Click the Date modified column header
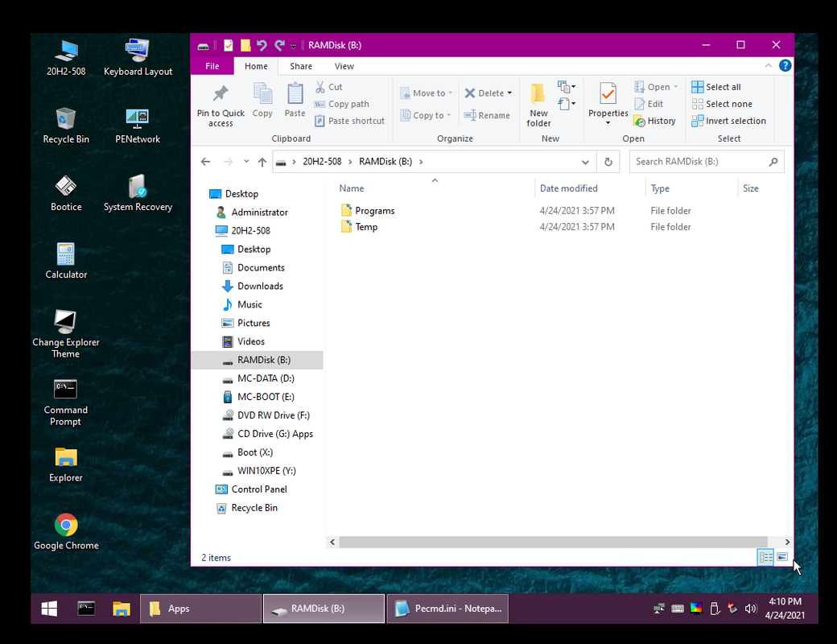The height and width of the screenshot is (644, 837). [568, 188]
